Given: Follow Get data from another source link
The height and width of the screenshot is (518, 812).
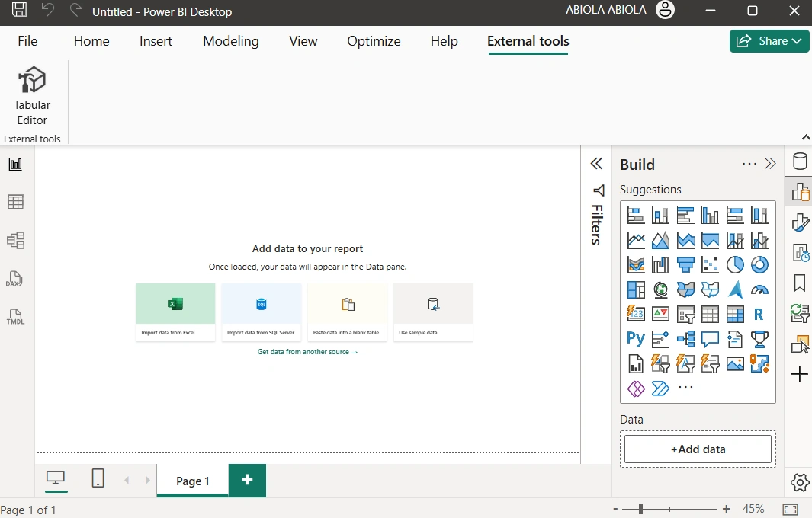Looking at the screenshot, I should point(307,352).
